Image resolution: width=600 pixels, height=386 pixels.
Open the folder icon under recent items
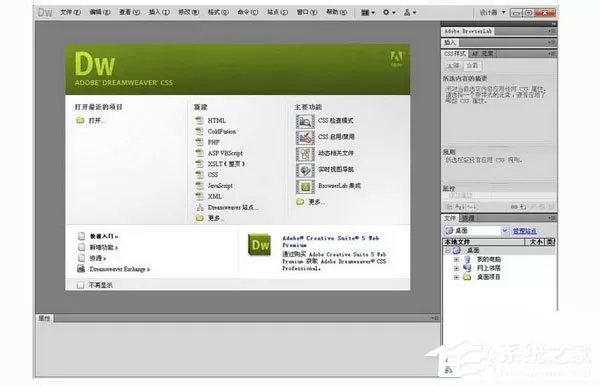click(x=80, y=120)
